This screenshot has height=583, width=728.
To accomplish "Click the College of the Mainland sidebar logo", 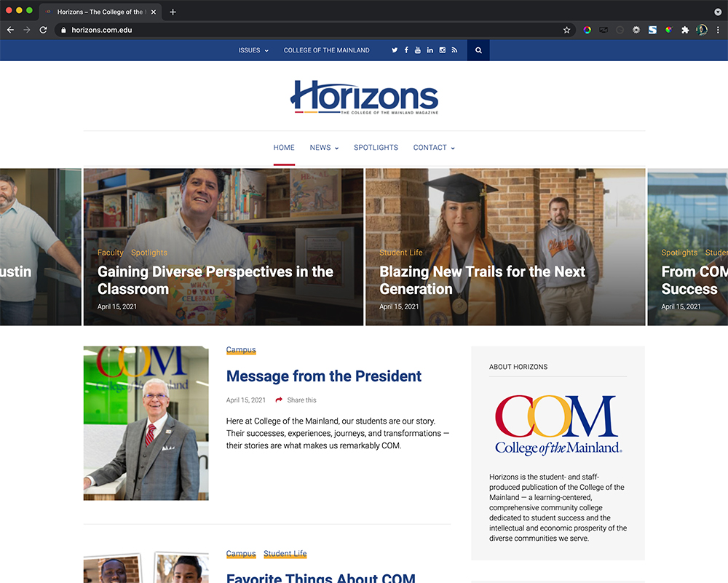I will point(558,425).
